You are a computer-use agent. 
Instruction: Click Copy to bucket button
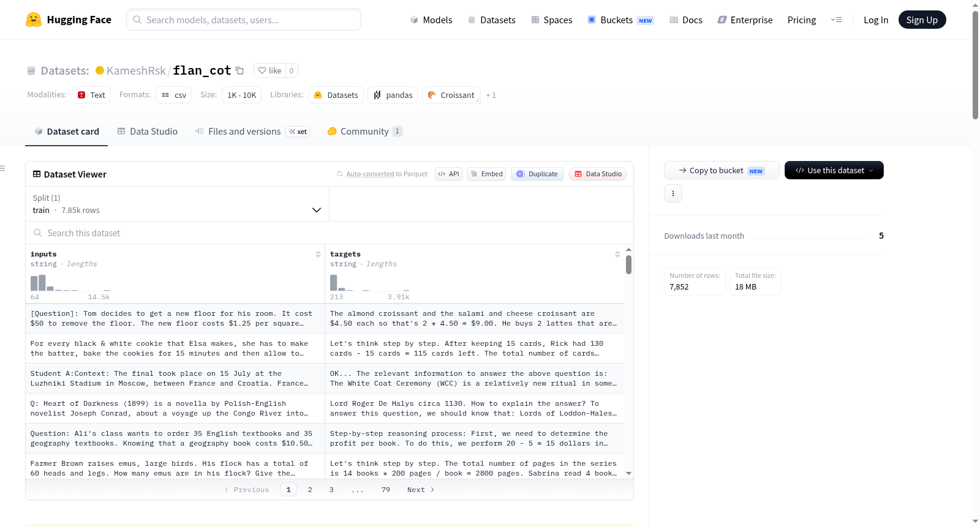[722, 170]
